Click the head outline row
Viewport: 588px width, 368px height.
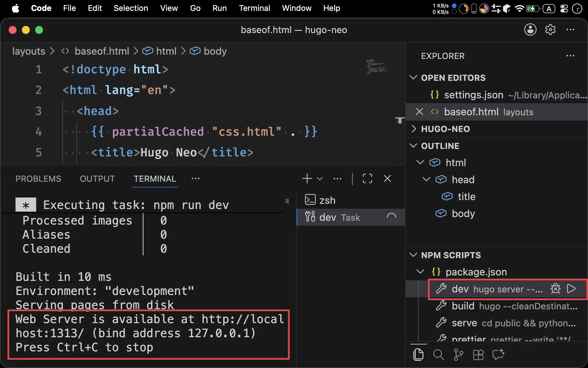pyautogui.click(x=496, y=179)
